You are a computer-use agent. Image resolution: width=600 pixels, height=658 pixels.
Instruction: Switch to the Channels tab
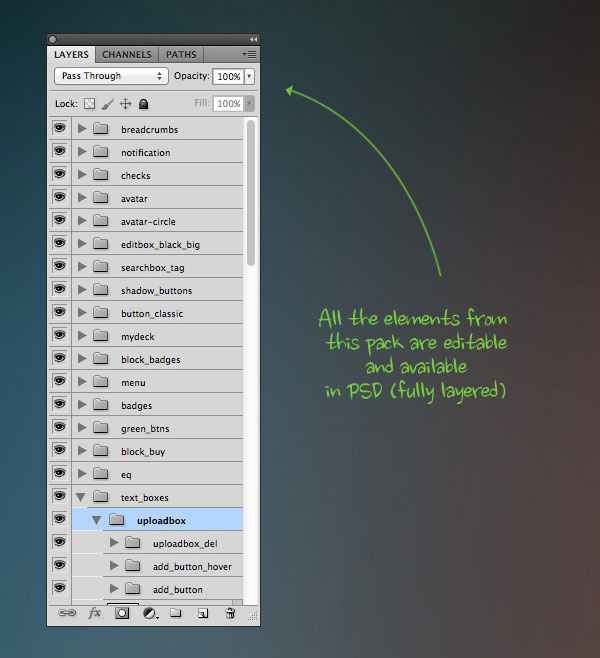[x=127, y=54]
